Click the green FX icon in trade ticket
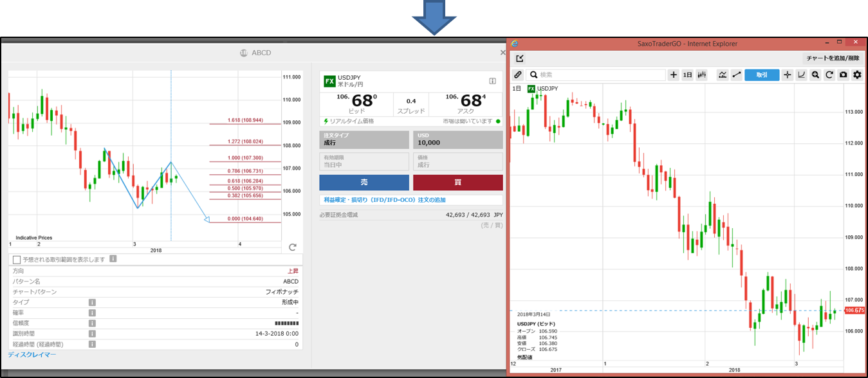This screenshot has width=868, height=378. (x=329, y=81)
